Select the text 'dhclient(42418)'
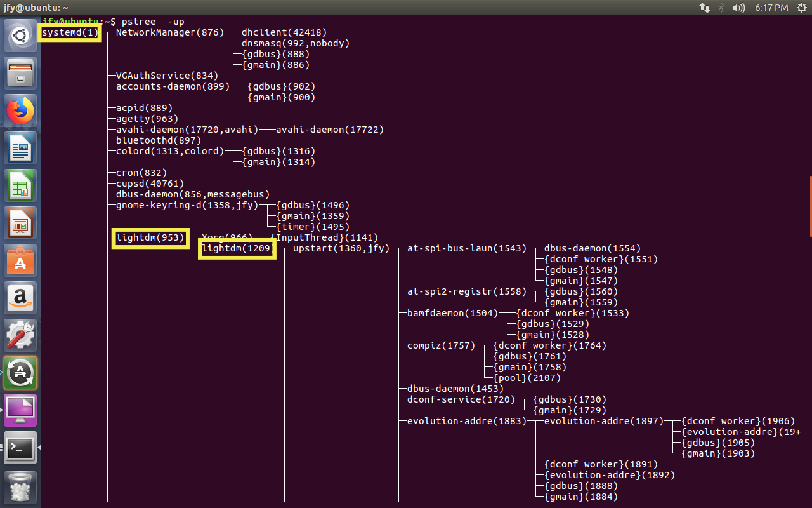 tap(284, 33)
